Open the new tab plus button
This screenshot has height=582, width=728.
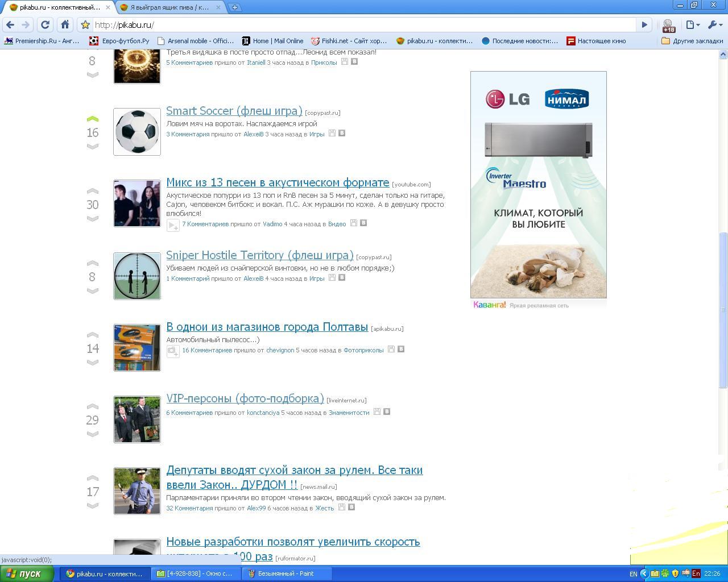[234, 7]
